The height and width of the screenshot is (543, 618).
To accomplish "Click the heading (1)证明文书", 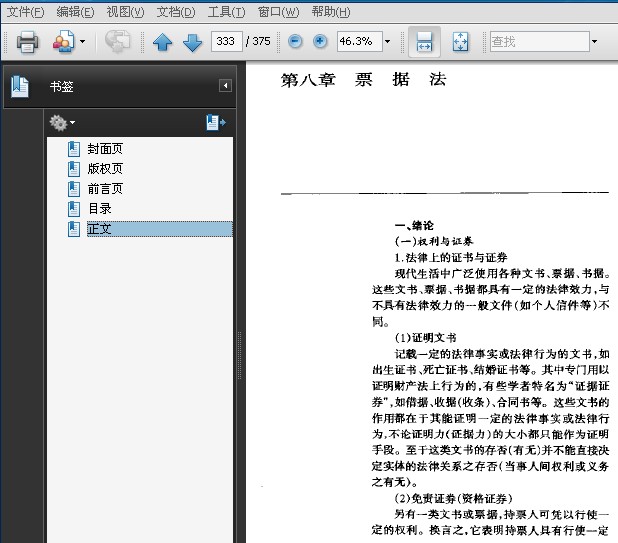I will click(x=426, y=338).
